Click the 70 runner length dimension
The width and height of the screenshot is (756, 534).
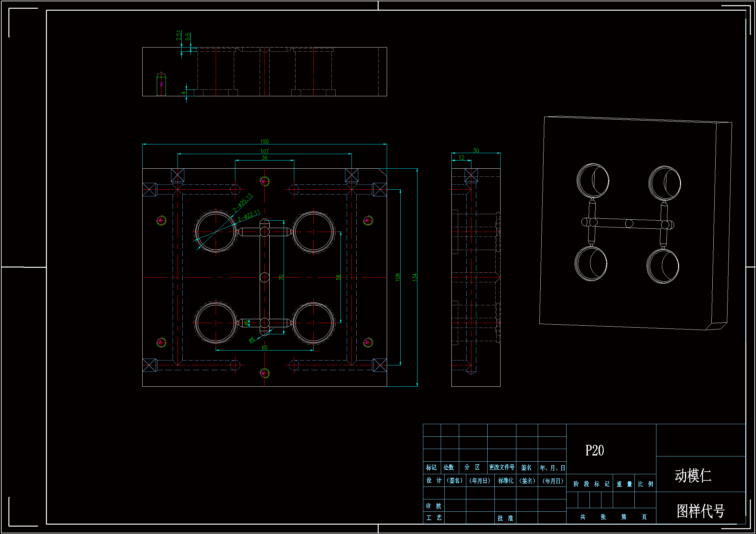[x=281, y=277]
